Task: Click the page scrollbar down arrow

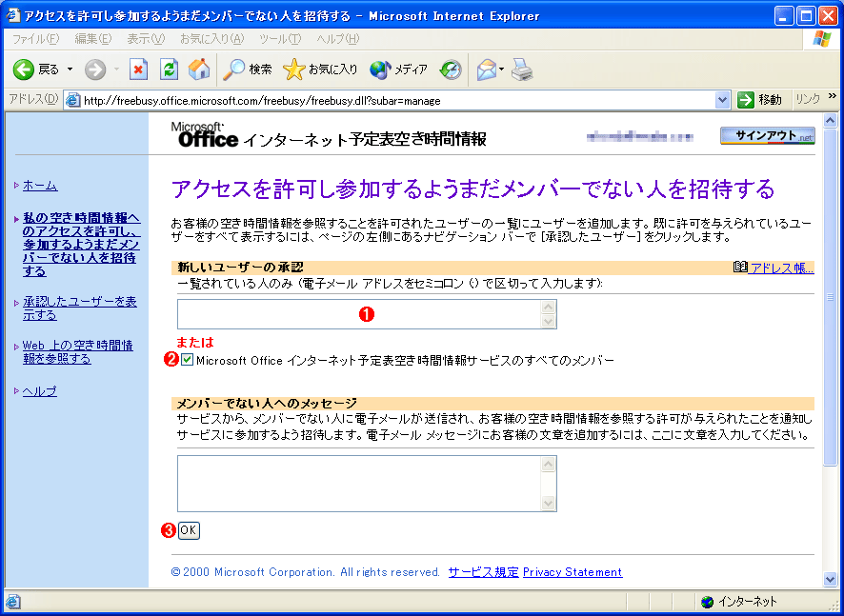Action: tap(831, 578)
